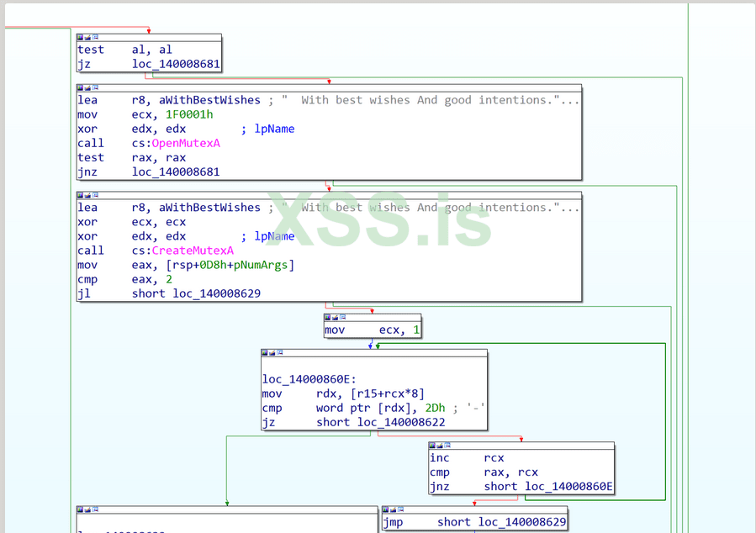Click the third header icon on the OpenMutexA node
The image size is (756, 533).
96,87
